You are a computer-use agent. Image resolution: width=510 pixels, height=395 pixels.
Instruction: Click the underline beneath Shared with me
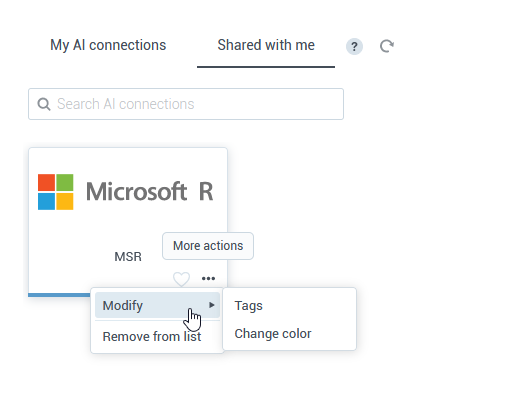coord(266,67)
